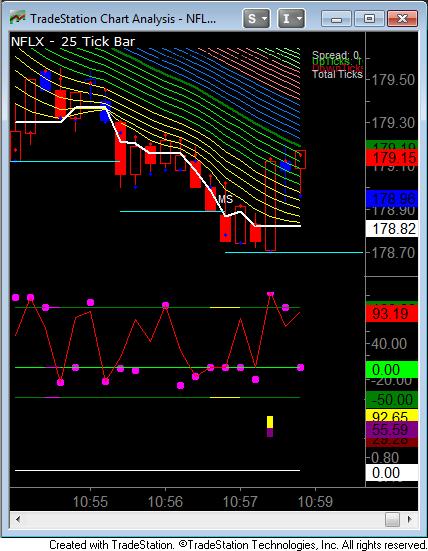Open the I interval link dropdown

291,18
